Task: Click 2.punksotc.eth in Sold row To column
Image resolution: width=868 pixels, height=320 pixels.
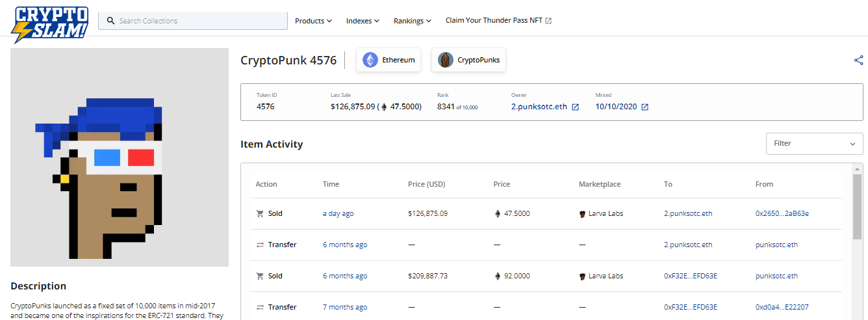Action: click(x=688, y=213)
